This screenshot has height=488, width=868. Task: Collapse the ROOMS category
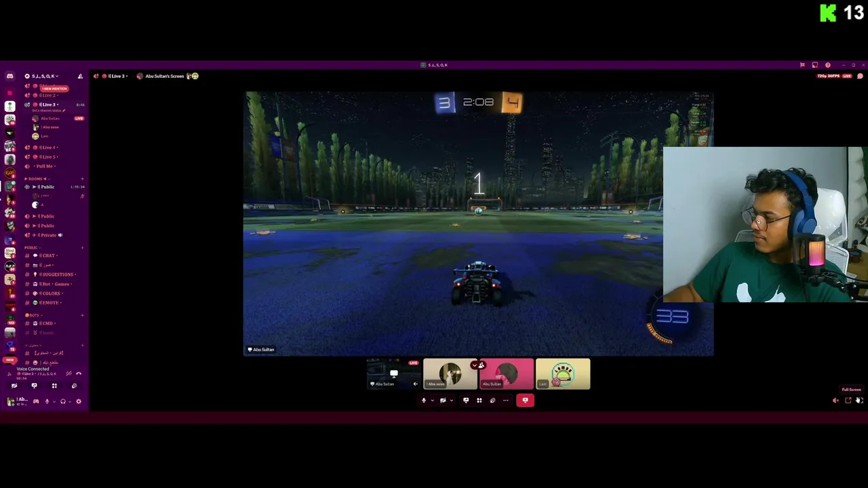(x=37, y=179)
